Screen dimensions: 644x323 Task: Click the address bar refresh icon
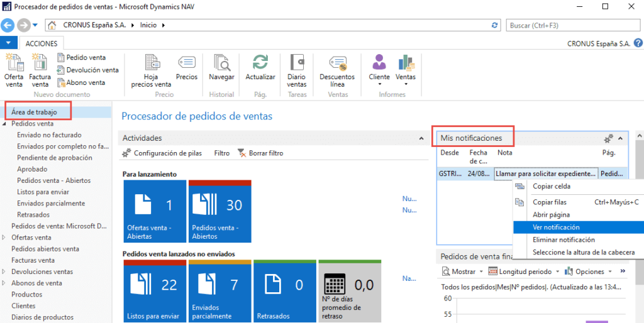pyautogui.click(x=494, y=25)
